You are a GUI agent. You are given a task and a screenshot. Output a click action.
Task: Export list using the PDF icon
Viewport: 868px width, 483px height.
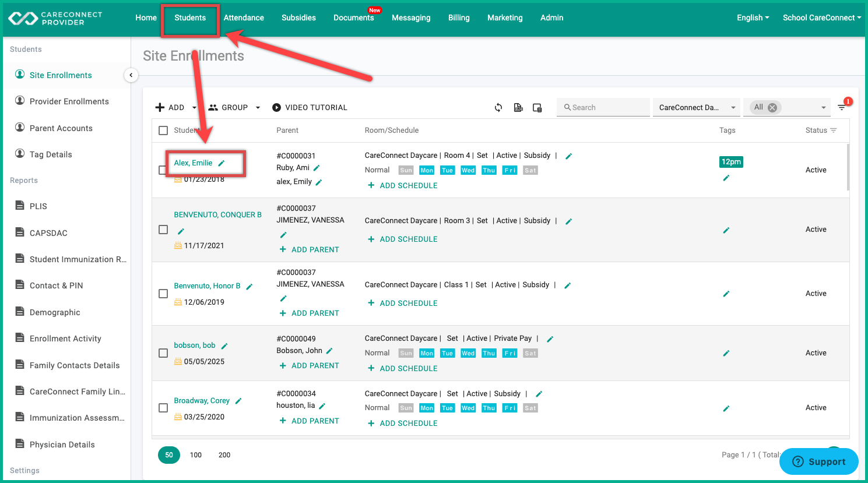pyautogui.click(x=518, y=108)
